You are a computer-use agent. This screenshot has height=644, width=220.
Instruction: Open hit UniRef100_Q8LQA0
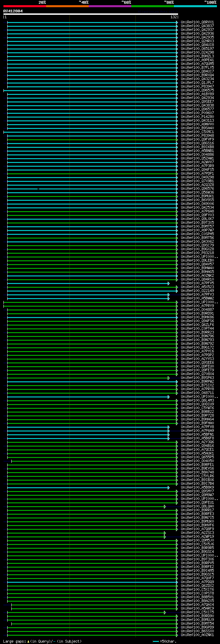[197, 506]
